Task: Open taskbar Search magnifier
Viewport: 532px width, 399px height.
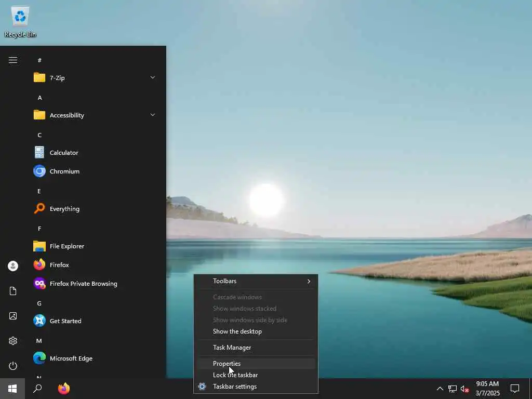Action: tap(37, 389)
